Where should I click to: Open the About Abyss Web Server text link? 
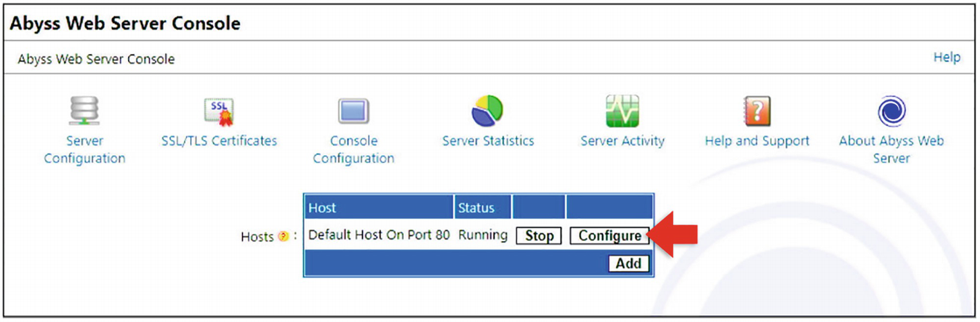tap(891, 150)
